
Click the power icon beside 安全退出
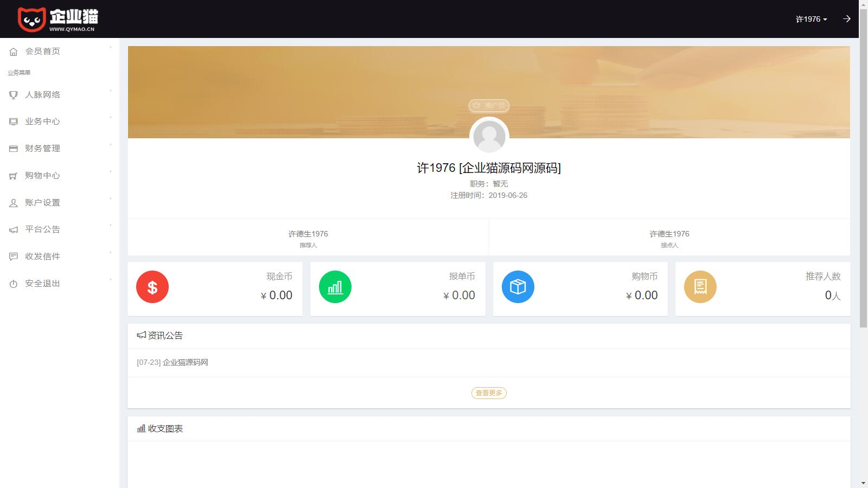point(14,284)
